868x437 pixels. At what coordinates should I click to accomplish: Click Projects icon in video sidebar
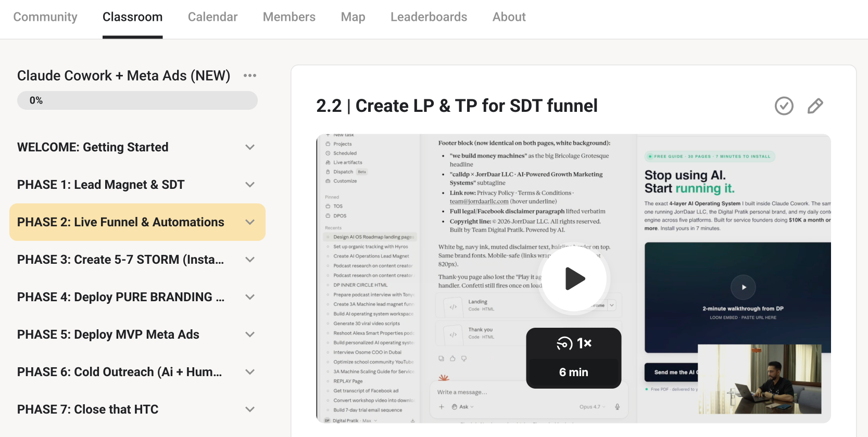328,144
